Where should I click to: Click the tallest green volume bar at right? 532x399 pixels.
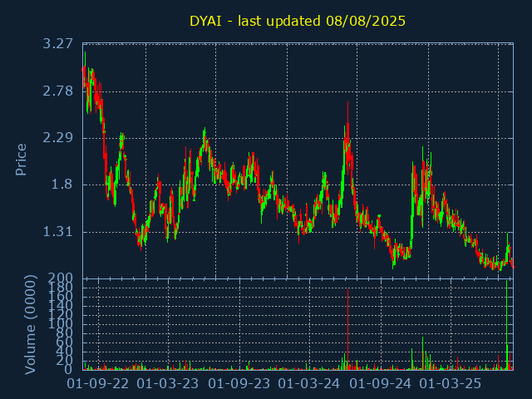pyautogui.click(x=506, y=325)
